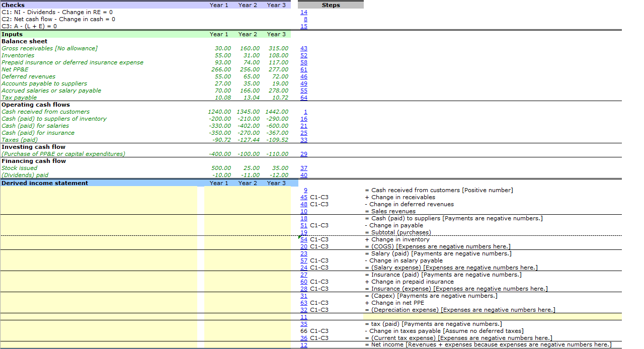Viewport: 644px width, 349px height.
Task: Follow step 43 link beside Gross receivables
Action: pos(303,48)
